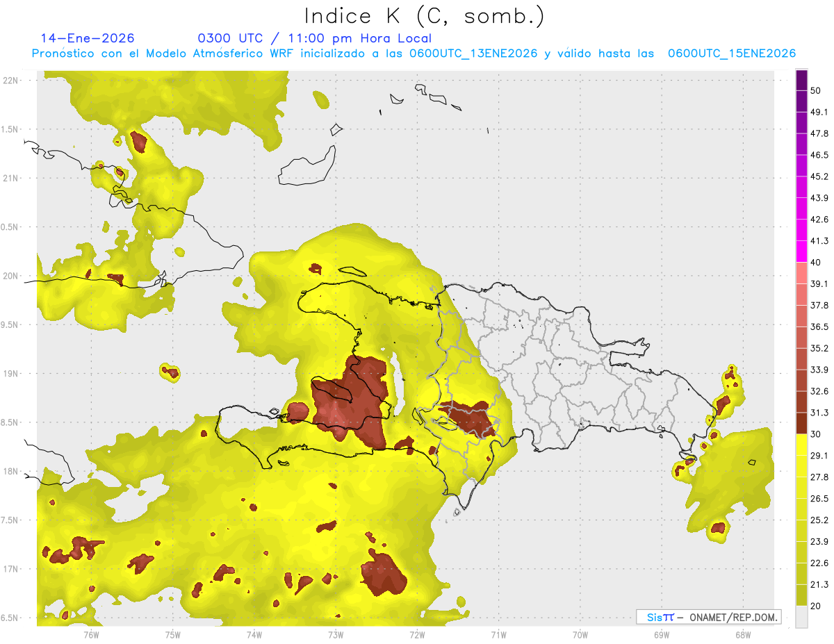Screen dimensions: 834x644
Task: Click the '21.3' color scale label
Action: pos(819,584)
